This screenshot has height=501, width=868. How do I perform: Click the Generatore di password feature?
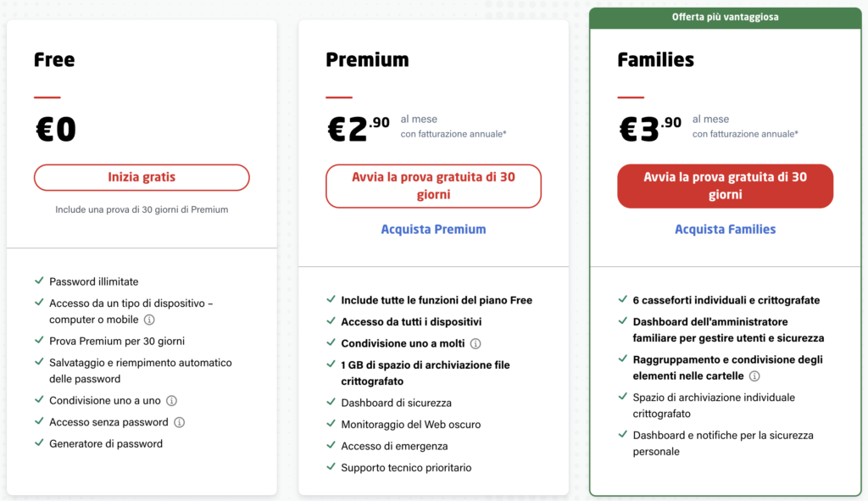(x=106, y=444)
